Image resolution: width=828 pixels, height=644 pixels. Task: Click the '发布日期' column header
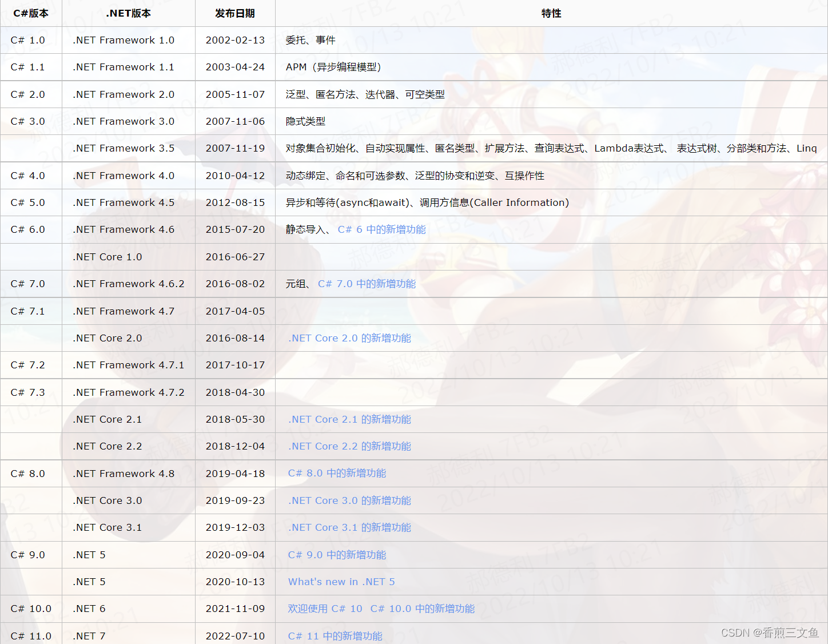pyautogui.click(x=235, y=13)
